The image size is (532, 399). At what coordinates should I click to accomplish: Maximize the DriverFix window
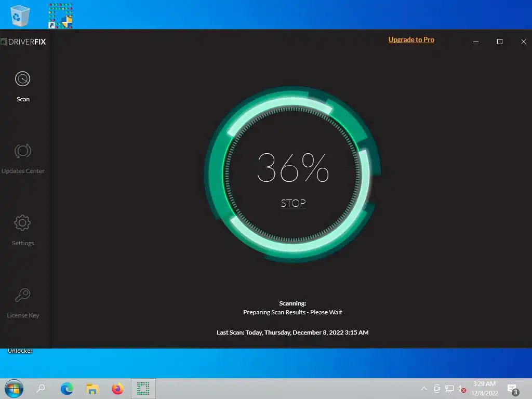(x=500, y=42)
